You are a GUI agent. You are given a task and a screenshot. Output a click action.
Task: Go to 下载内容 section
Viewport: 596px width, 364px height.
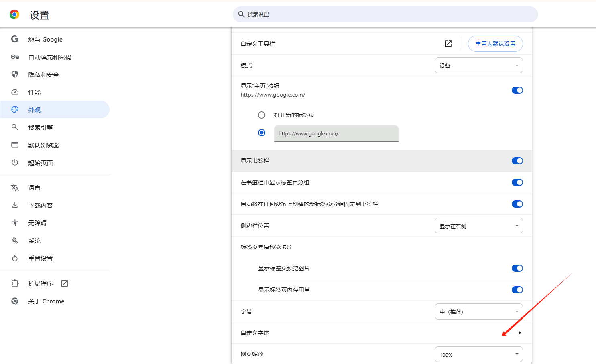click(x=55, y=205)
